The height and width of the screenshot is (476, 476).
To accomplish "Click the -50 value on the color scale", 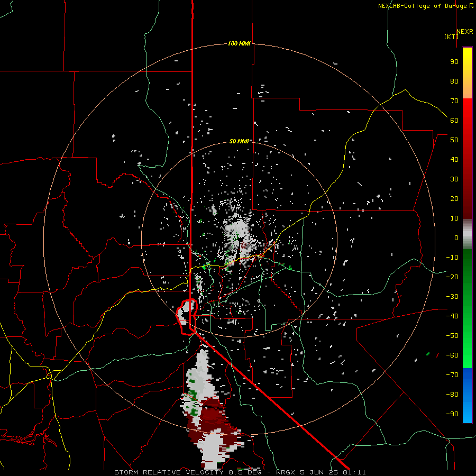I will click(452, 336).
